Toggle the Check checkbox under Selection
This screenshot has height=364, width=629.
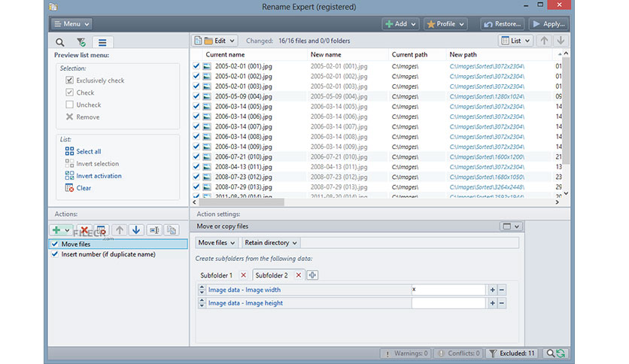[x=69, y=93]
